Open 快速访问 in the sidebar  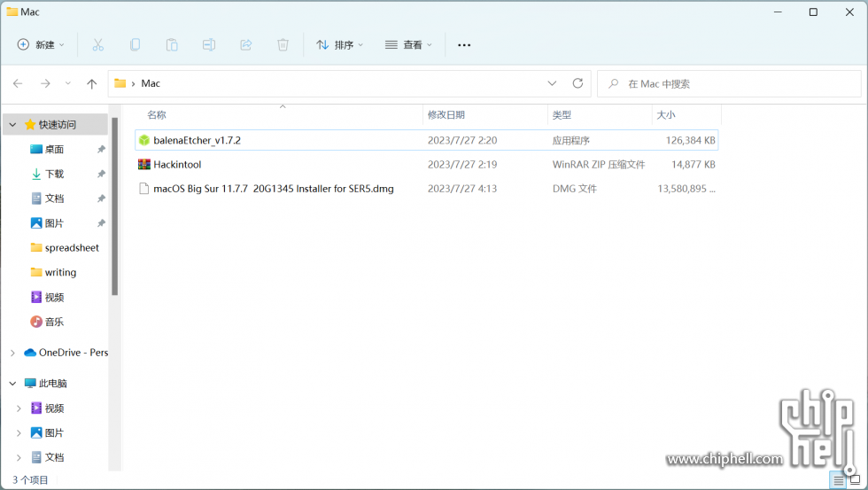(x=57, y=125)
